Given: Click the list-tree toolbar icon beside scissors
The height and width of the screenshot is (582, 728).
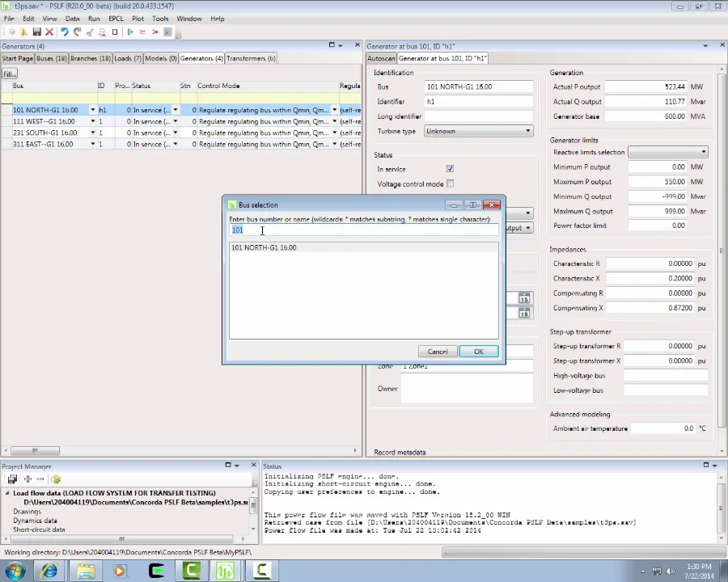Looking at the screenshot, I should (x=102, y=32).
